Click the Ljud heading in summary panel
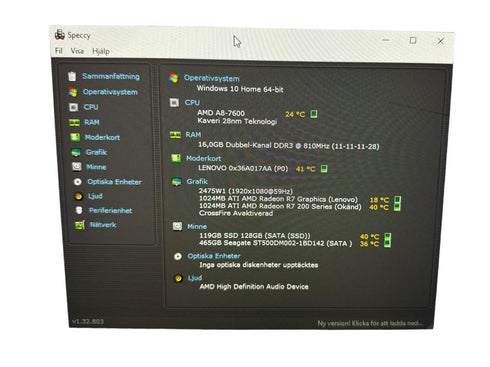The image size is (490, 367). click(195, 278)
